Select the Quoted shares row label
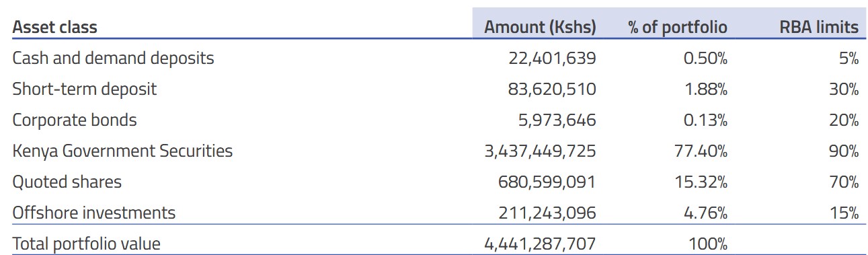This screenshot has height=255, width=868. [67, 182]
